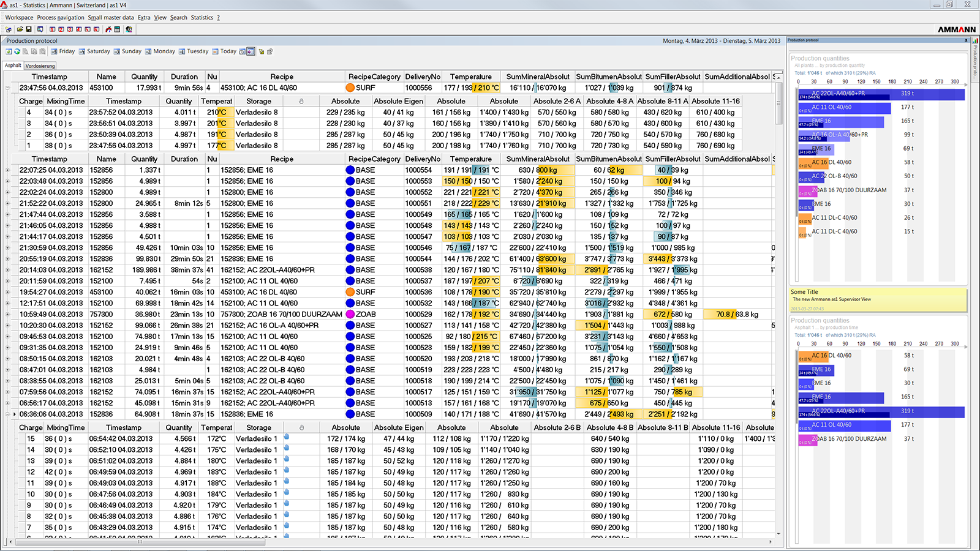The width and height of the screenshot is (980, 551).
Task: Open the calculator-style window icon in toolbar
Action: (x=117, y=29)
